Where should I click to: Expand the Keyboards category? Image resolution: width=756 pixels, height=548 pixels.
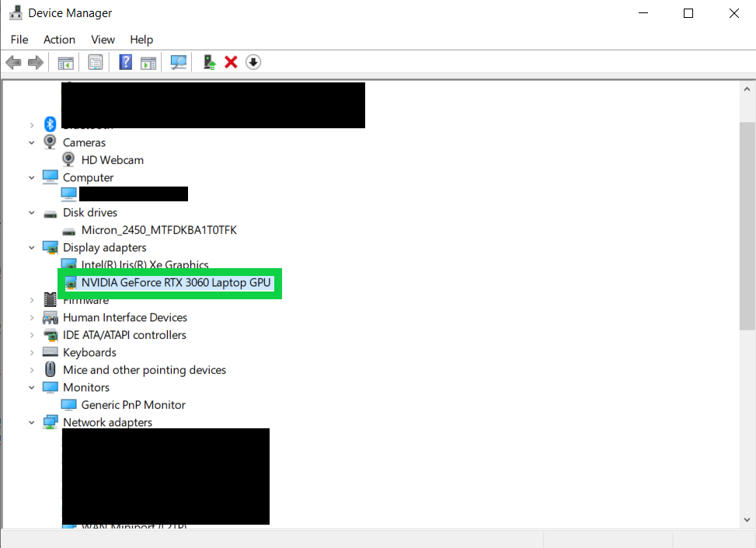32,353
